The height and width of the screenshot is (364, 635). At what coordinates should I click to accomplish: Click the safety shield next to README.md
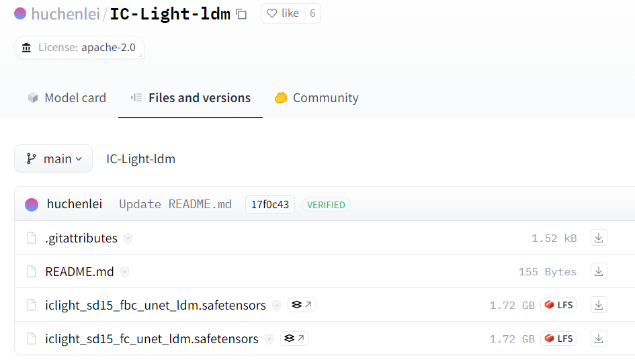pos(125,272)
